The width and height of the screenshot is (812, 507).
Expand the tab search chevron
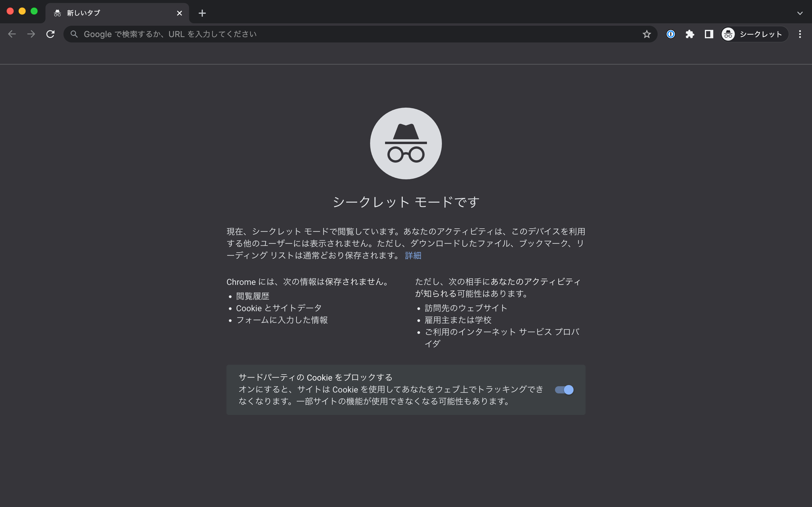click(x=800, y=13)
